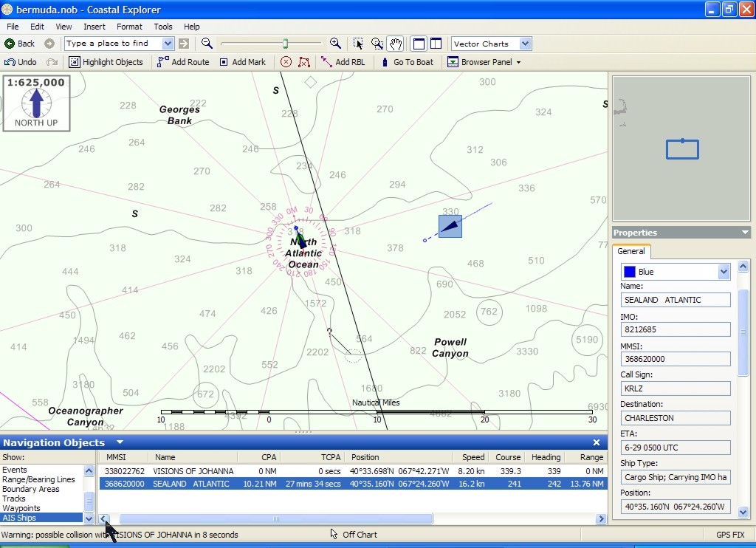Image resolution: width=756 pixels, height=548 pixels.
Task: Click the Call Sign field KRLZ
Action: [x=675, y=388]
